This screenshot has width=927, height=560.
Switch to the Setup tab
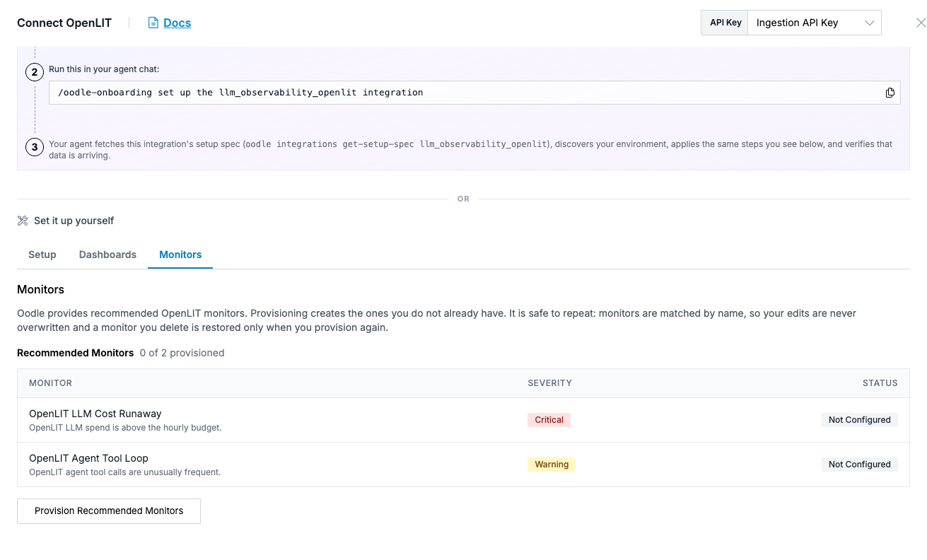42,255
